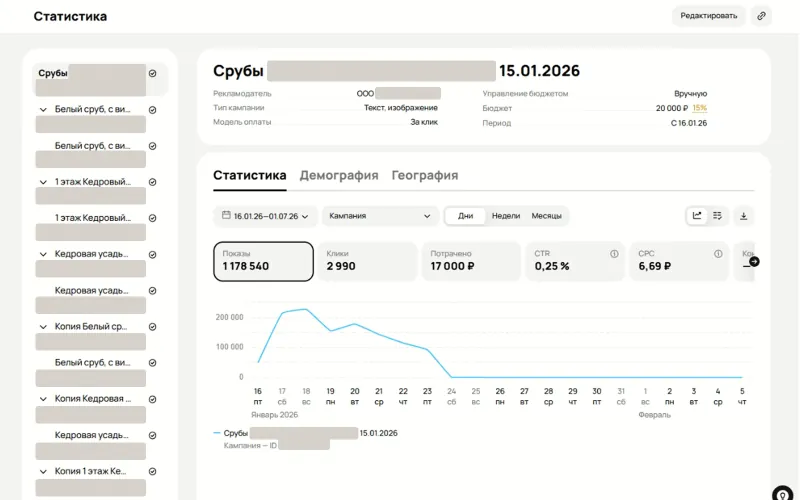Click status check icon on Срубы campaign row
Viewport: 800px width, 500px height.
(152, 73)
